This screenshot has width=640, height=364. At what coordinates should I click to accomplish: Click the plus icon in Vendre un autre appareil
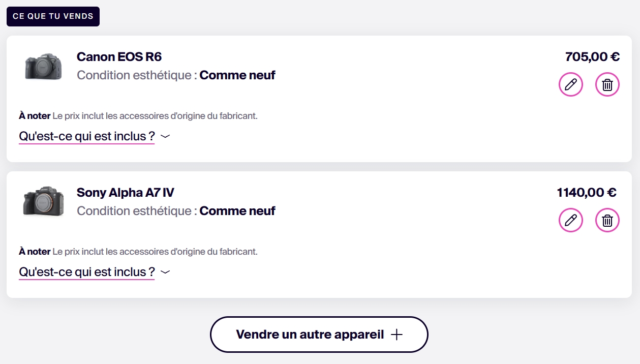(x=397, y=335)
